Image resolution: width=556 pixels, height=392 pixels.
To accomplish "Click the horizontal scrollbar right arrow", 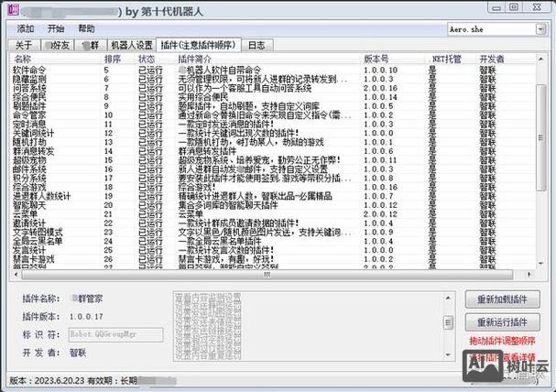I will point(529,275).
